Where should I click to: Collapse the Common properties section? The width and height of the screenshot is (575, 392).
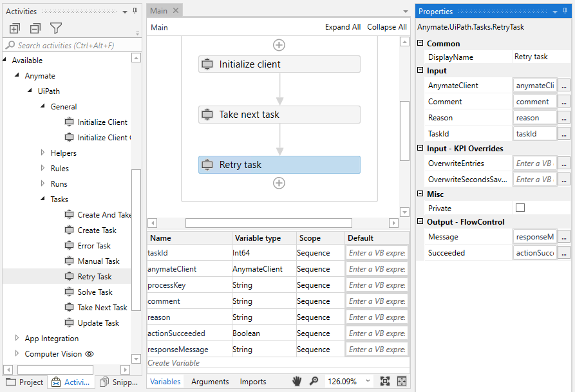tap(420, 43)
